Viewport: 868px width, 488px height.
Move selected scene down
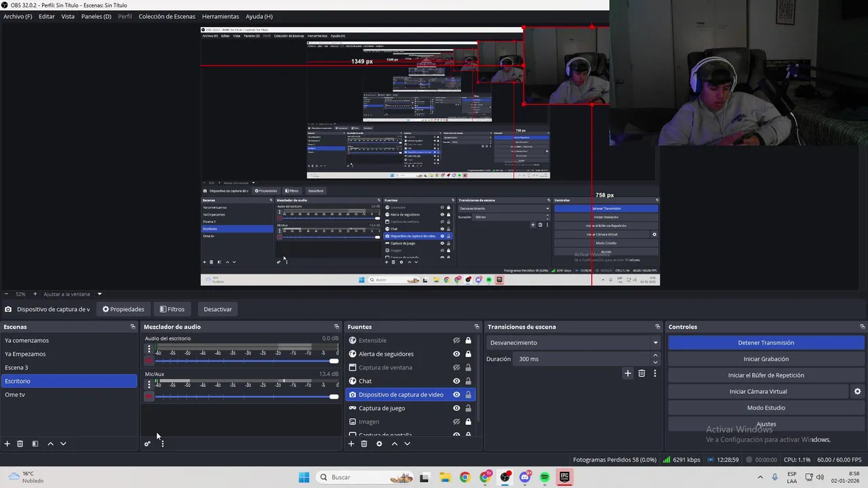click(x=63, y=444)
